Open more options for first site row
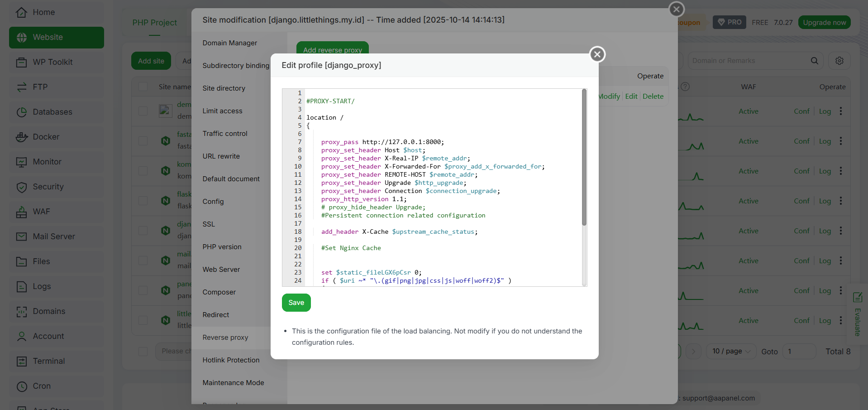This screenshot has width=868, height=410. point(841,111)
